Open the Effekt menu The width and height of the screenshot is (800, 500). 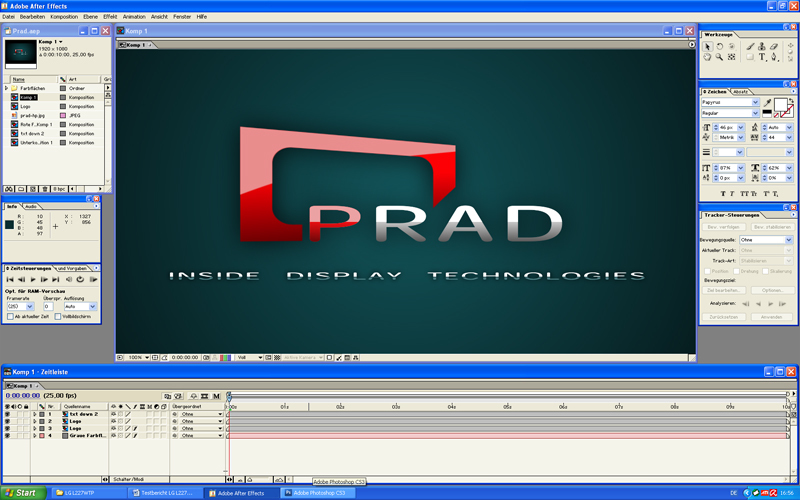110,17
